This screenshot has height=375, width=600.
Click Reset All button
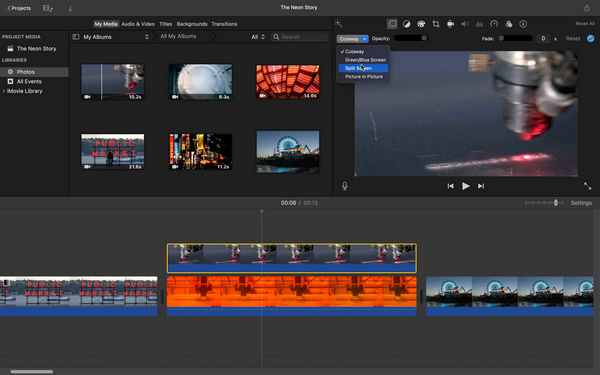click(x=585, y=24)
